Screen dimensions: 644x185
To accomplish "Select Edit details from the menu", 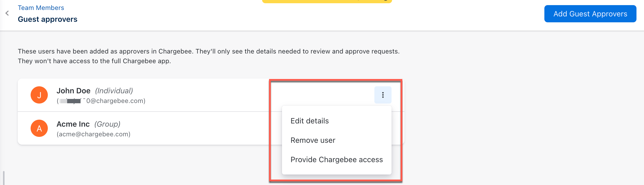I will tap(309, 121).
